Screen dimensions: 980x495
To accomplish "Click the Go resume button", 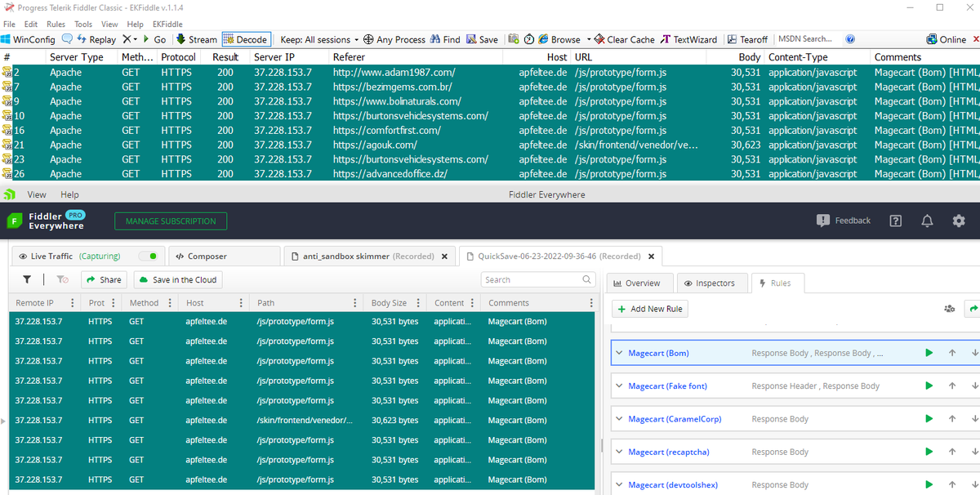I will [154, 39].
